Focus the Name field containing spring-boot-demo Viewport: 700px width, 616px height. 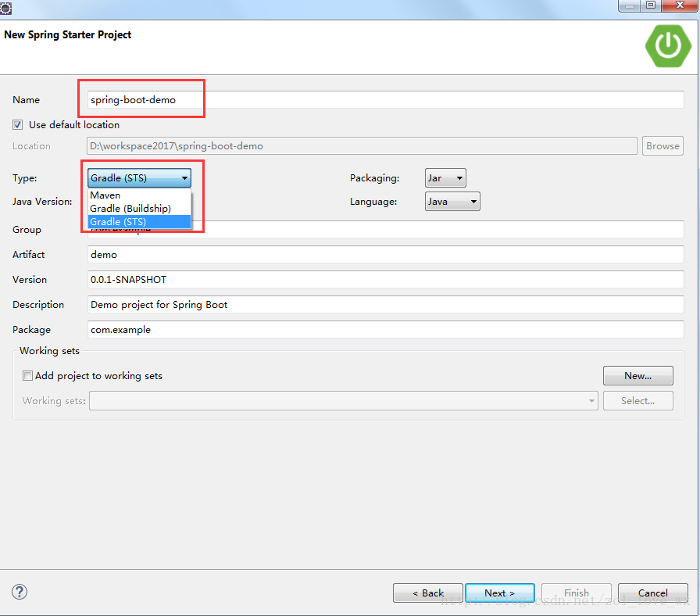tap(386, 99)
